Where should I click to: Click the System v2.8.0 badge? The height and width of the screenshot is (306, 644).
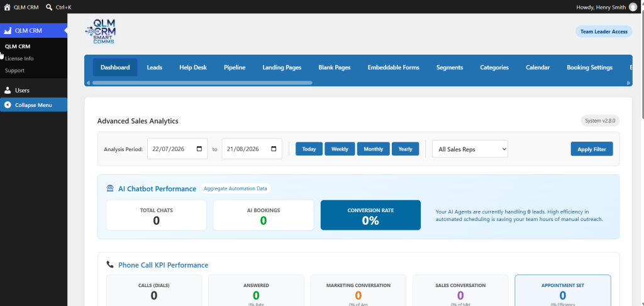click(600, 120)
